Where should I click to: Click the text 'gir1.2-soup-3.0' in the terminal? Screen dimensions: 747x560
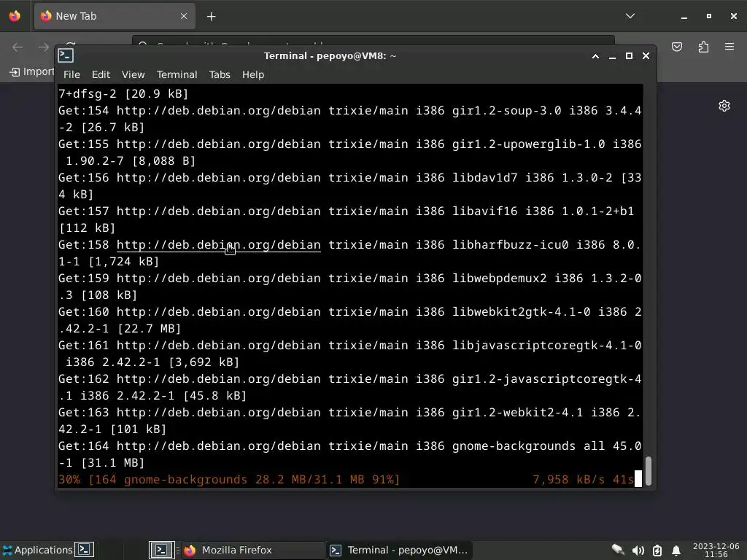506,111
